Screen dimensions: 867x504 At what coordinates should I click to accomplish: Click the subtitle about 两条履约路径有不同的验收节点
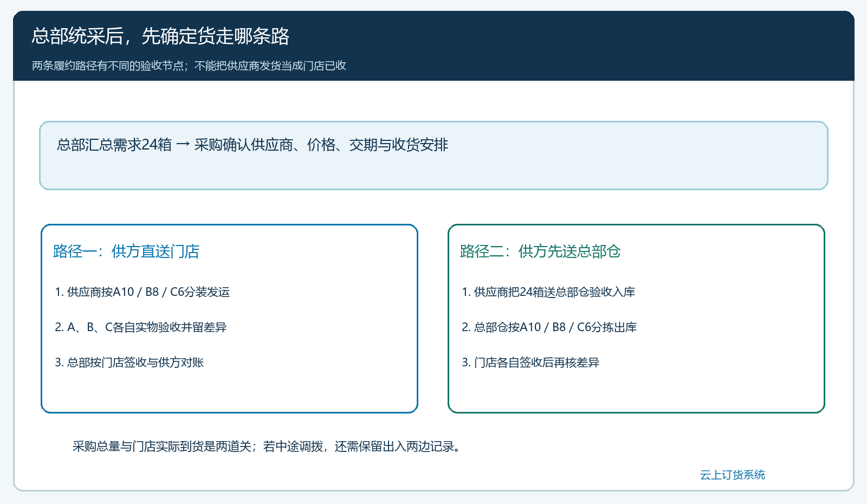(189, 66)
